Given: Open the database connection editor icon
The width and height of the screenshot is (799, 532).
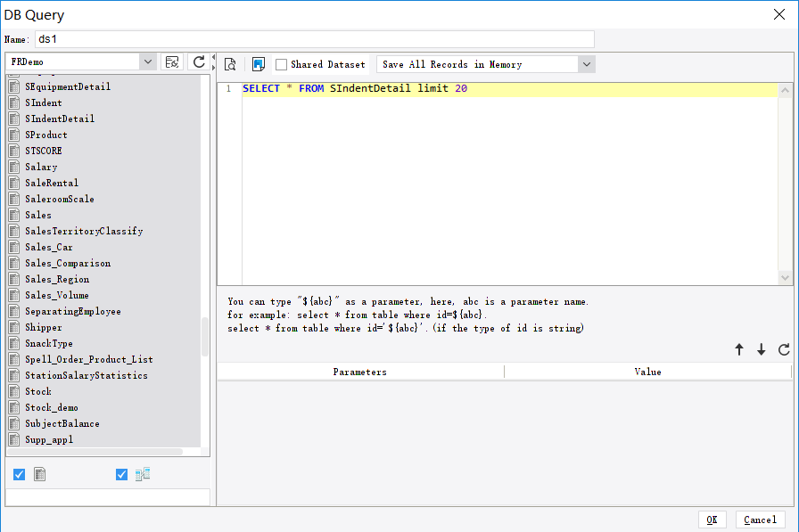Looking at the screenshot, I should tap(173, 62).
